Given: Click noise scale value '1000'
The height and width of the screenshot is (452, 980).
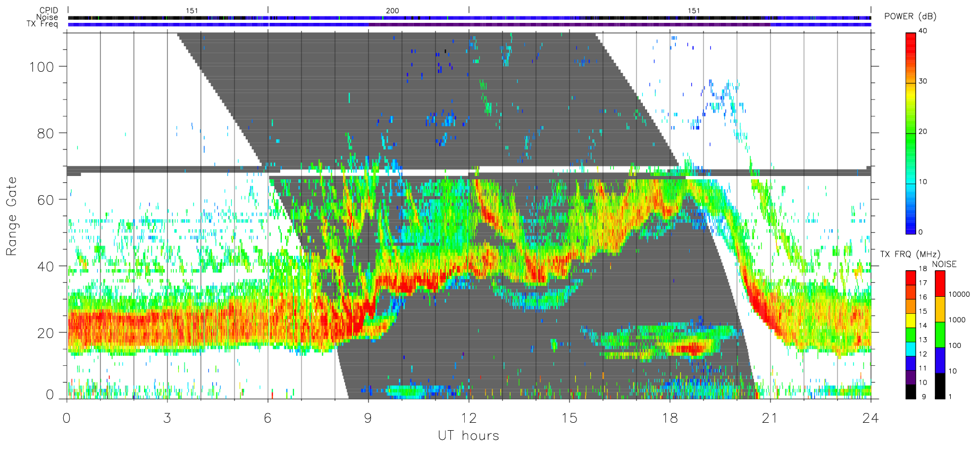Looking at the screenshot, I should pyautogui.click(x=957, y=320).
